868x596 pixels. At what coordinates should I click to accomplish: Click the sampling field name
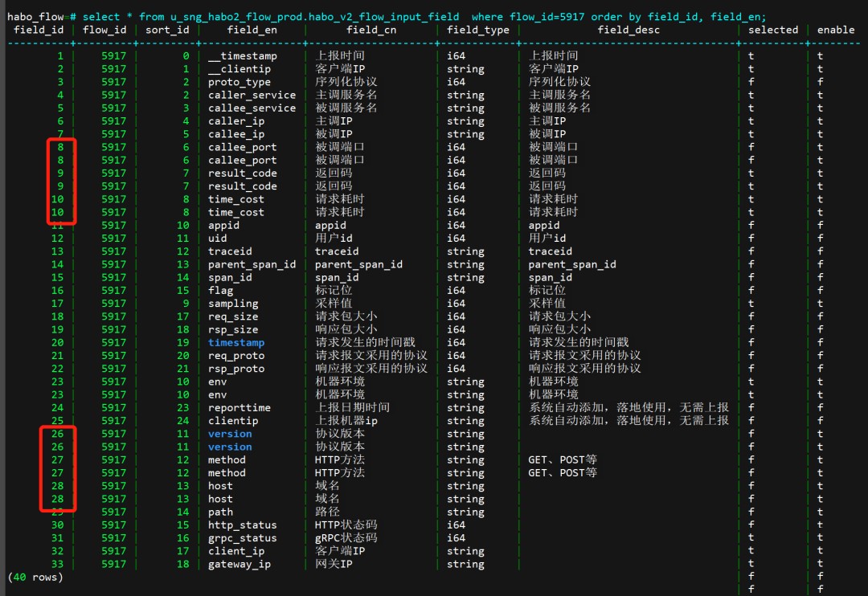[x=233, y=304]
